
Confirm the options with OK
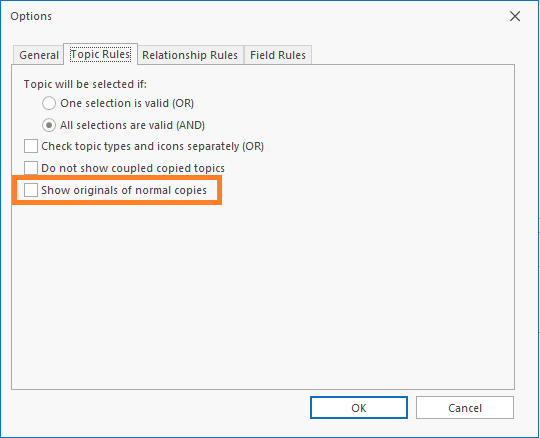359,408
